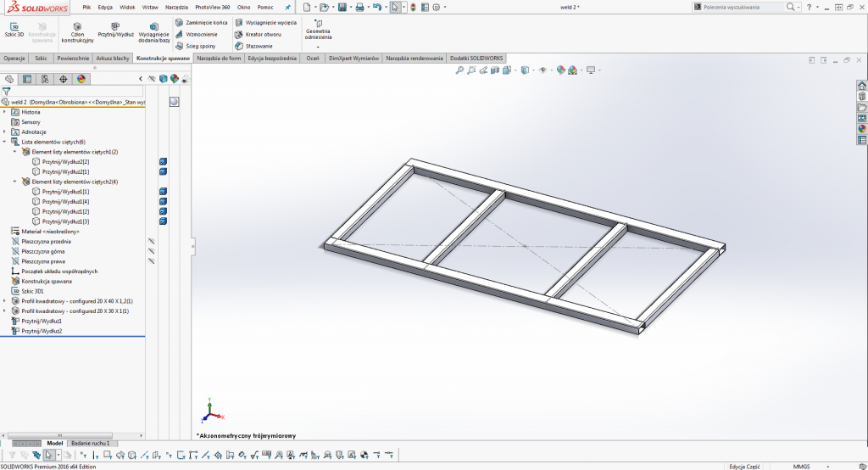Toggle visibility of Płaszczyzna przednia
868x470 pixels.
[151, 241]
